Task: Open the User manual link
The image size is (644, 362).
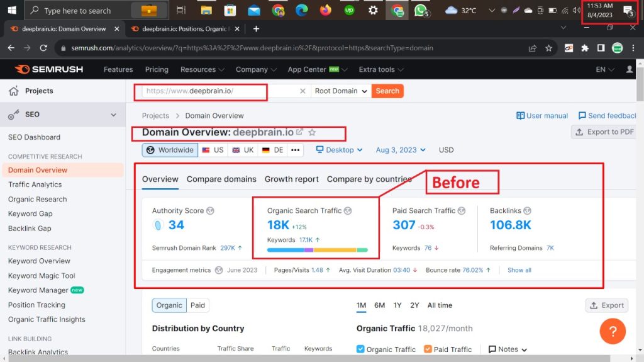Action: (x=542, y=116)
